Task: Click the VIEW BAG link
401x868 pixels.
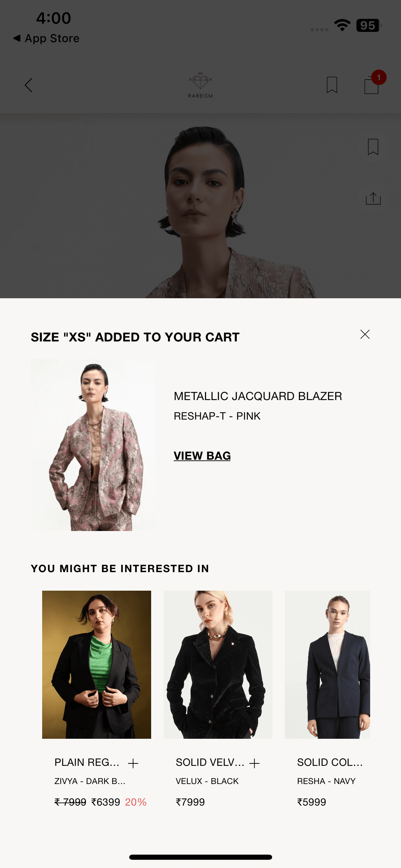Action: 202,456
